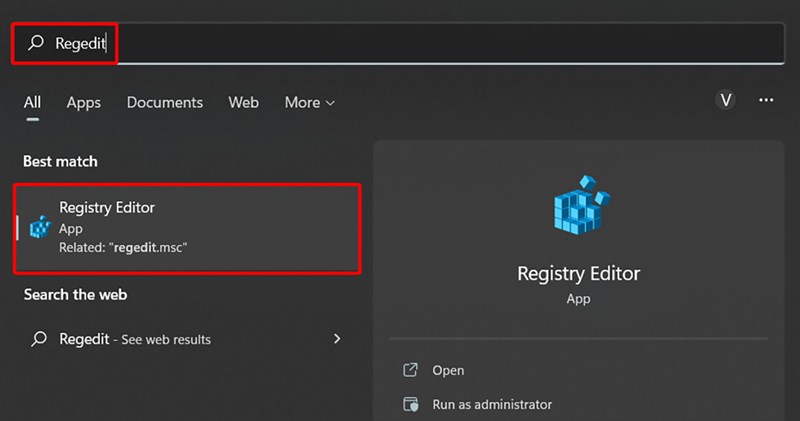Click the small Registry Editor cube icon
The width and height of the screenshot is (800, 421).
pos(40,228)
